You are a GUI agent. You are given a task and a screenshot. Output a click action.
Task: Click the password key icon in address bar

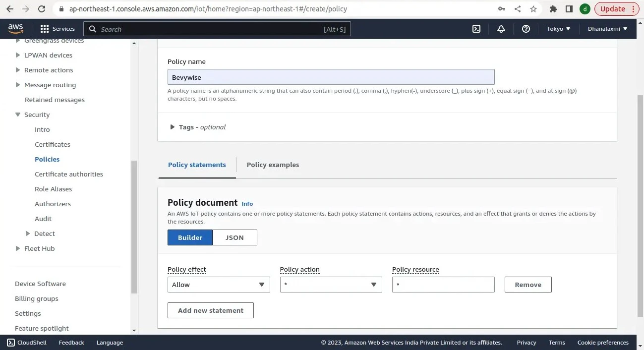(502, 9)
